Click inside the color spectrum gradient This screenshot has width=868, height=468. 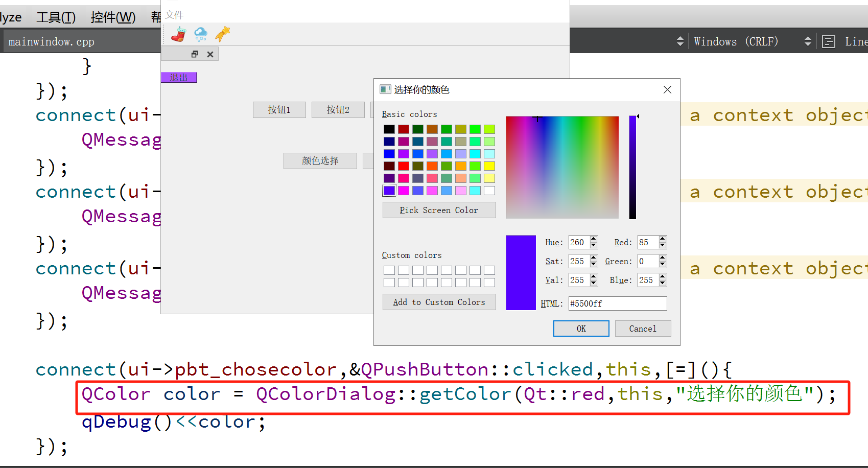pyautogui.click(x=562, y=167)
